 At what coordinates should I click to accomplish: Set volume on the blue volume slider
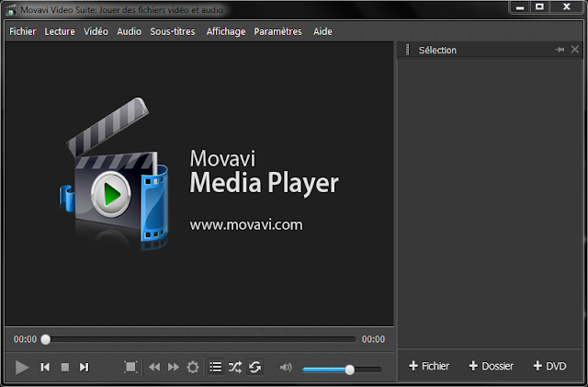(342, 370)
